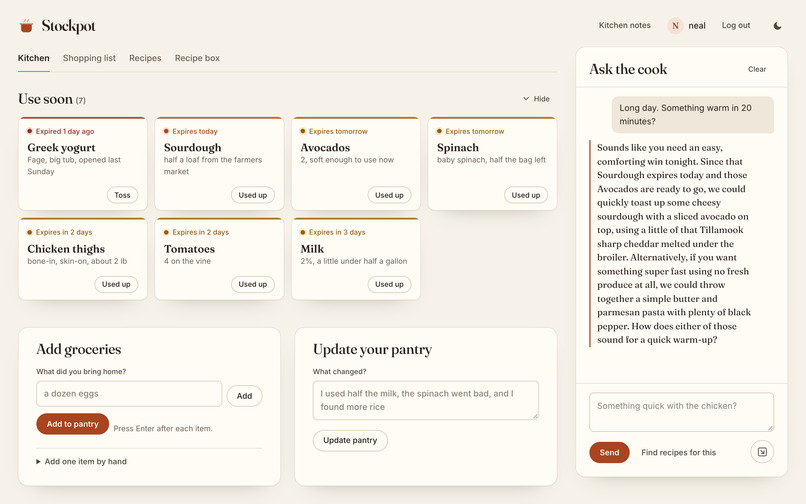The height and width of the screenshot is (504, 806).
Task: Click the arrow icon beside Find recipes
Action: (x=762, y=452)
